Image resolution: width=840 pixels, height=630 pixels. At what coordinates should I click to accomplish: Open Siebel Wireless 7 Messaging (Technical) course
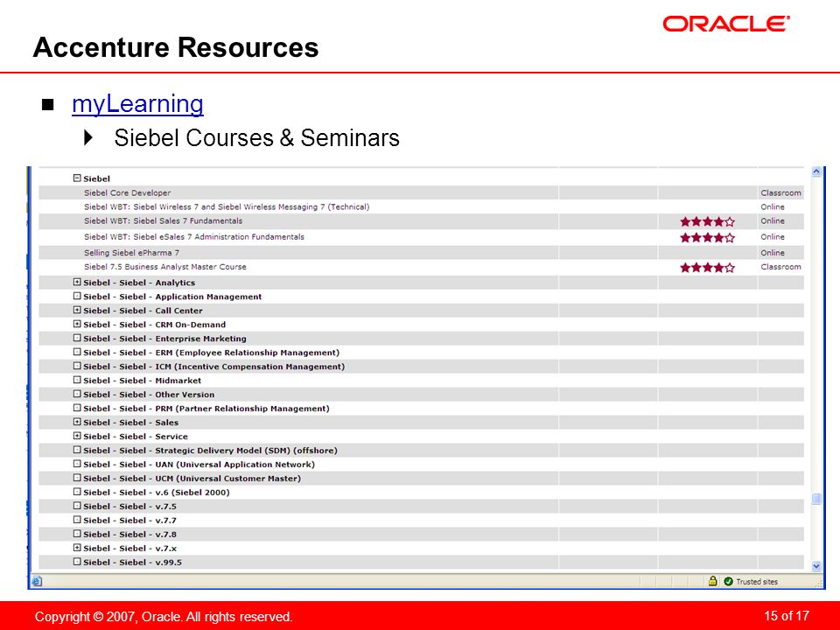point(227,206)
